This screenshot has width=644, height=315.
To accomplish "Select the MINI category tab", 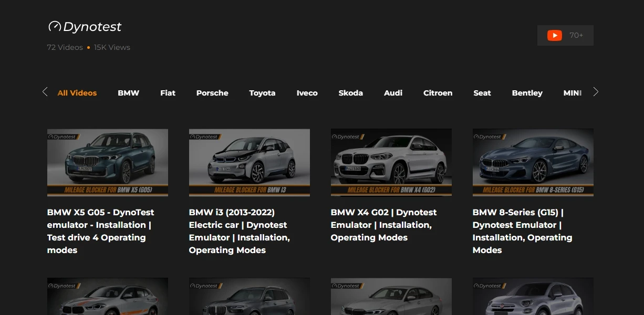I will (573, 93).
